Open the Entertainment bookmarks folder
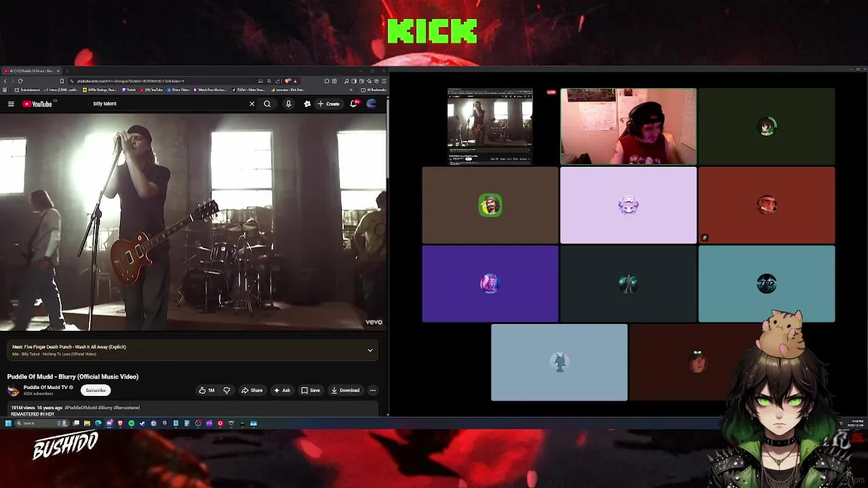The image size is (868, 488). (x=27, y=89)
